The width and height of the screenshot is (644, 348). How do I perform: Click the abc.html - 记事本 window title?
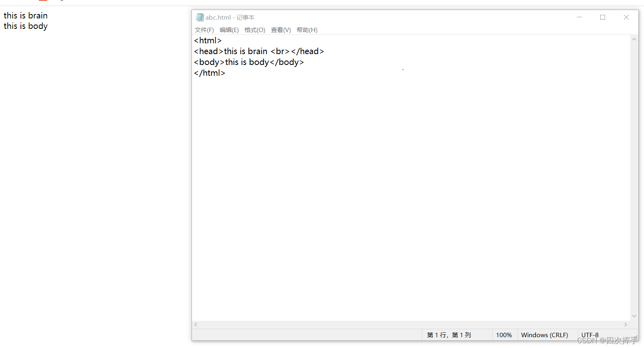click(230, 17)
